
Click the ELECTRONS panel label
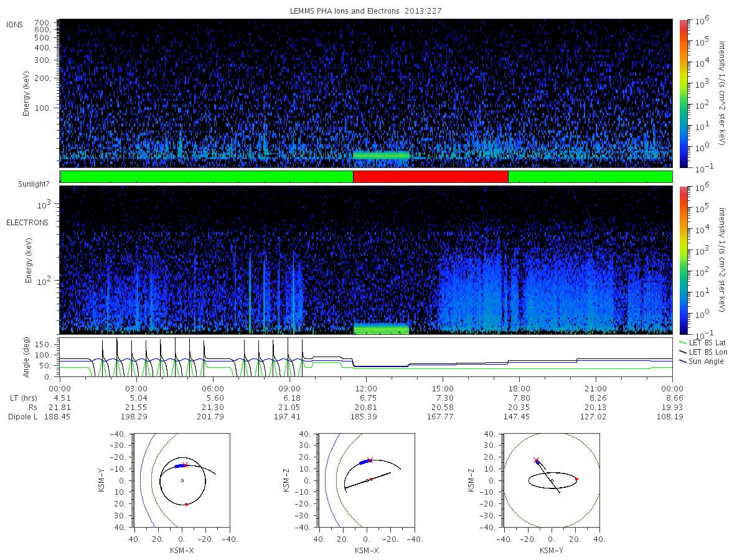click(x=27, y=222)
